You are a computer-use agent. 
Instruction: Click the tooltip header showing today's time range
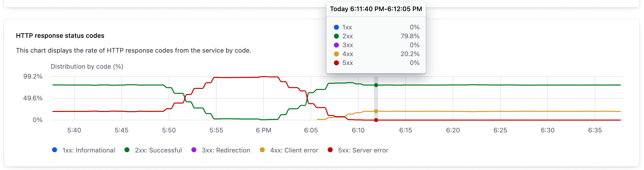376,9
